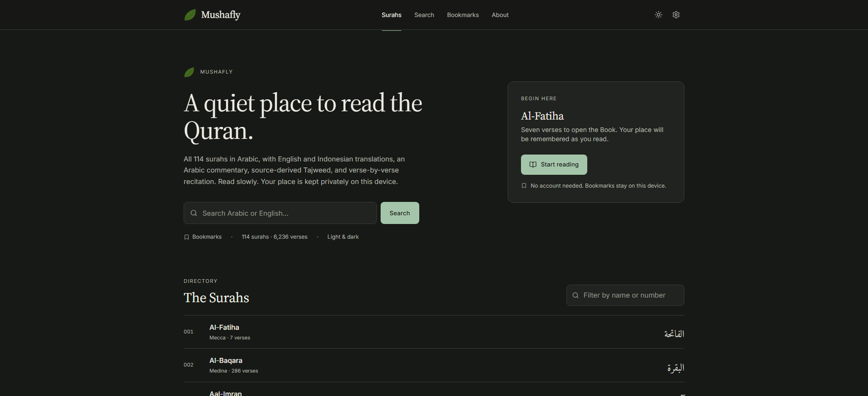Click the Mushafly leaf logo in header
Viewport: 868px width, 396px height.
190,15
